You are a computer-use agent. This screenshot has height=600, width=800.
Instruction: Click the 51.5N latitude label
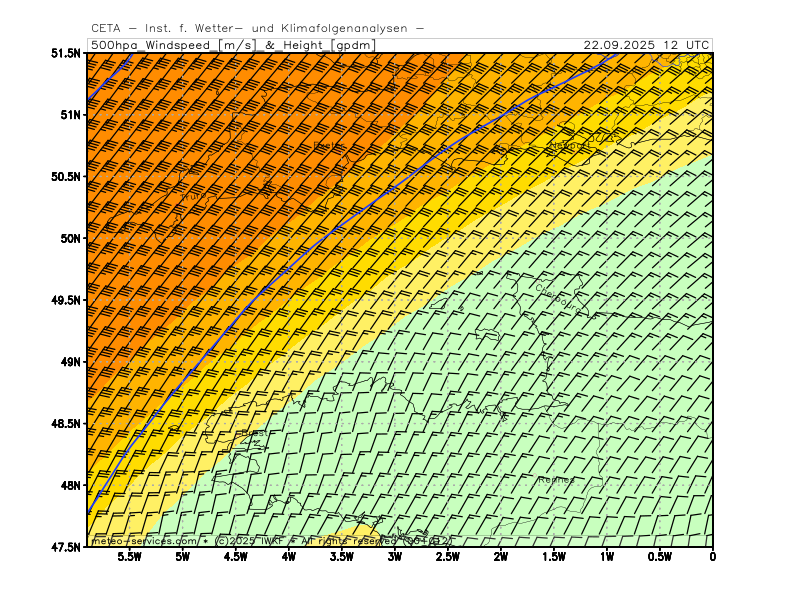coord(66,53)
